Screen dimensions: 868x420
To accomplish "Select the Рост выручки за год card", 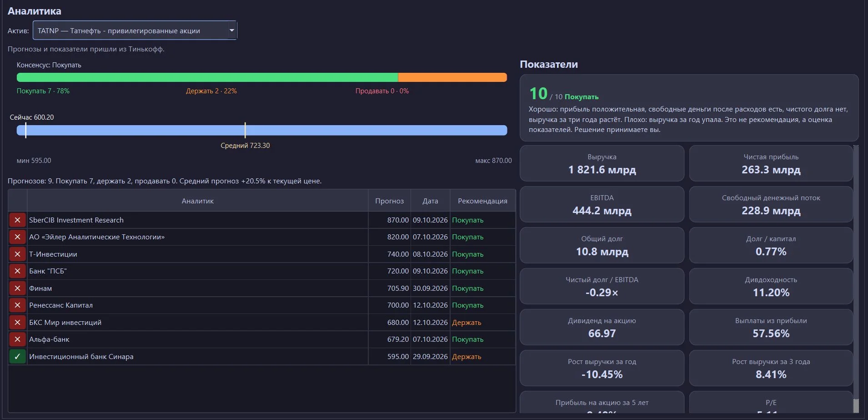I will click(x=602, y=368).
